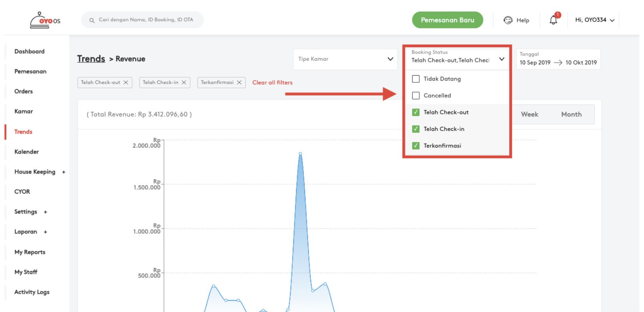Select start date 10 Sep 2019
Viewport: 644px width, 312px height.
pos(535,63)
